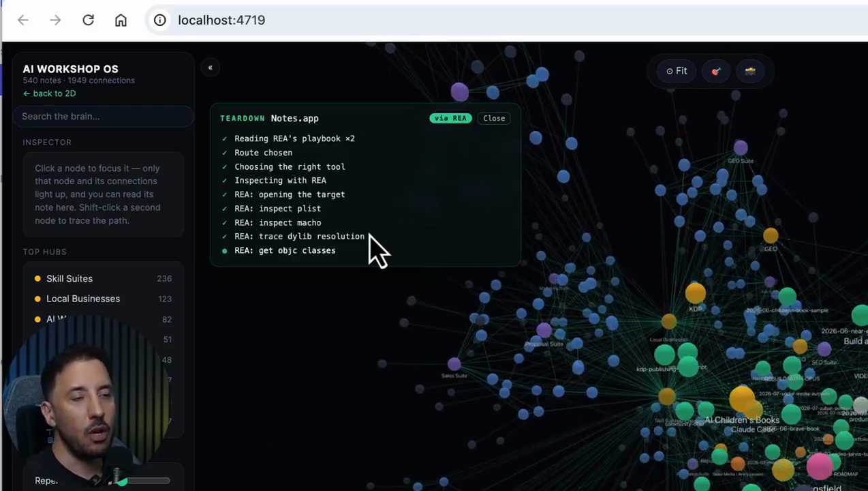Click the 'Choosing the right tool' step
Screen dimensions: 868x491
[290, 166]
